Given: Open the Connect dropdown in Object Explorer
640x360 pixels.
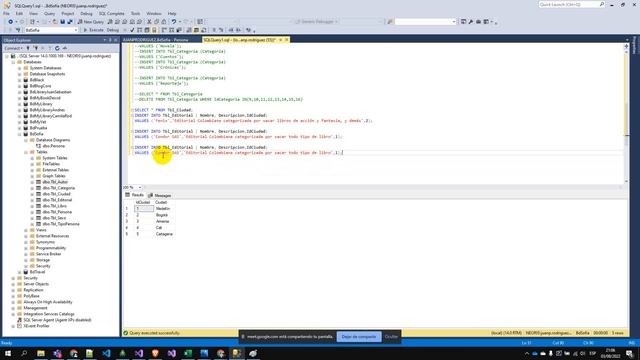Looking at the screenshot, I should click(13, 48).
